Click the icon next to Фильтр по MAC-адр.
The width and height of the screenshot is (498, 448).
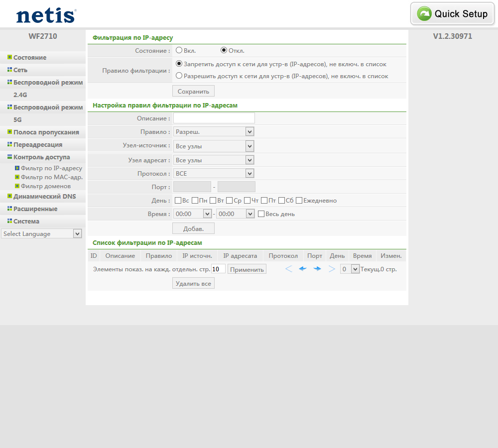(17, 177)
